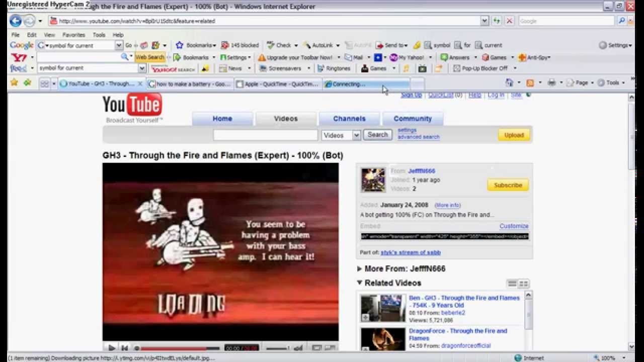Open the Ben GH3 754K related video thumbnail
Viewport: 644px width, 362px height.
(383, 308)
